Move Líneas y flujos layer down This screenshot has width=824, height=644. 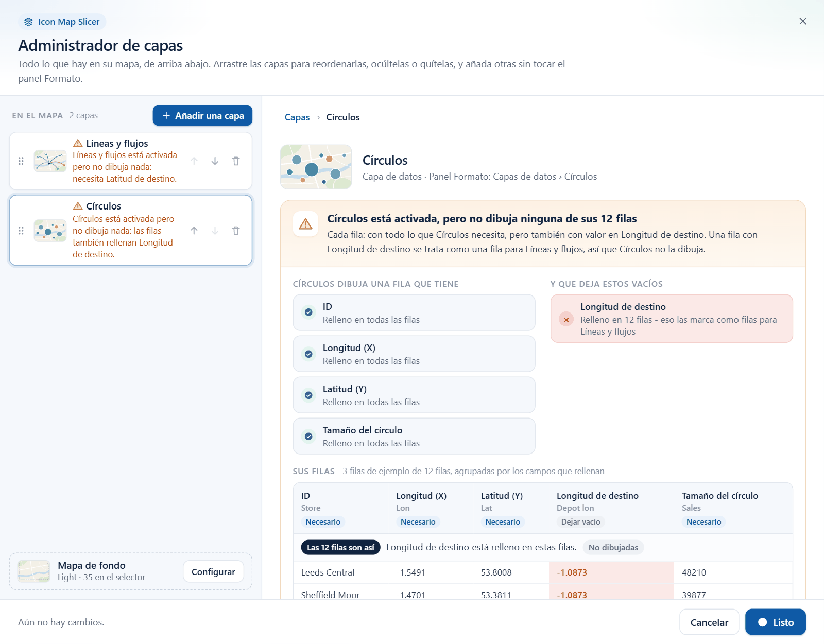point(215,161)
